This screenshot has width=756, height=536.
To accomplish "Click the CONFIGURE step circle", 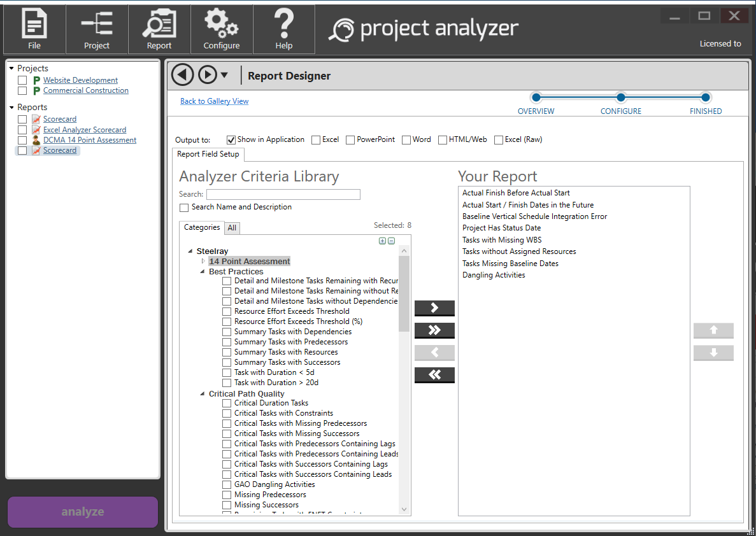I will point(620,98).
